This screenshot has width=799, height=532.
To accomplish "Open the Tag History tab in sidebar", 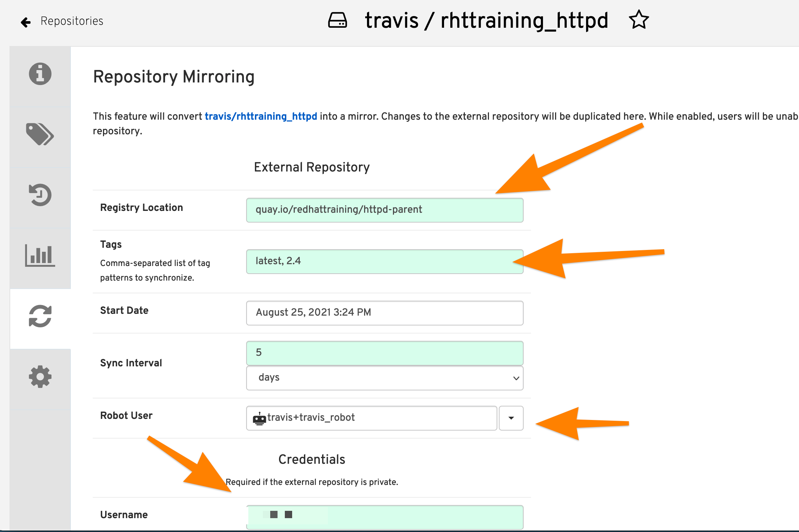I will 40,195.
